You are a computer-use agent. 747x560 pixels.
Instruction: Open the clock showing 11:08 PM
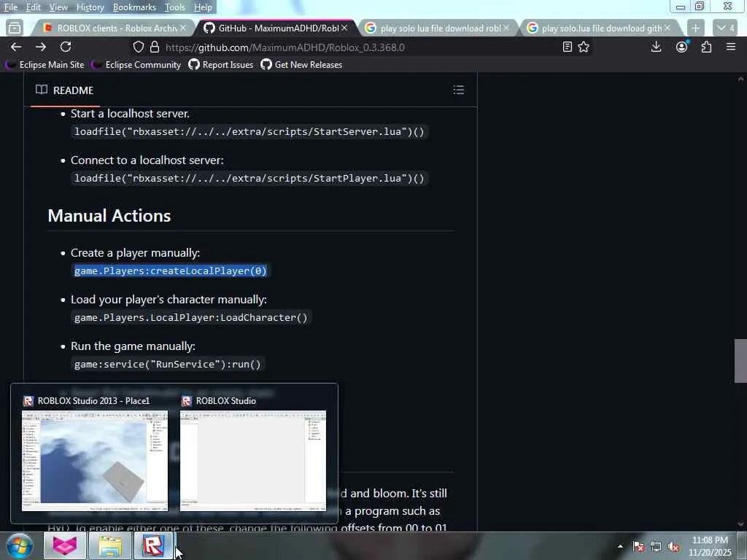[x=710, y=546]
